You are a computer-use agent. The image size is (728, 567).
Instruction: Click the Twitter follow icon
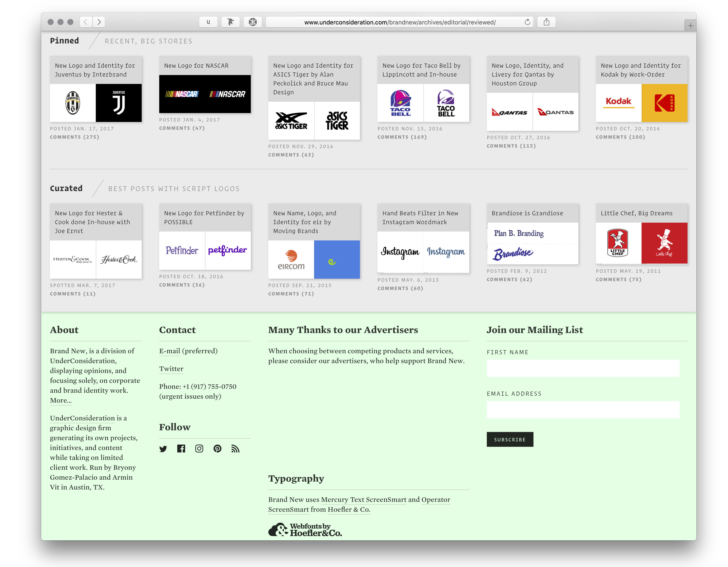(163, 449)
